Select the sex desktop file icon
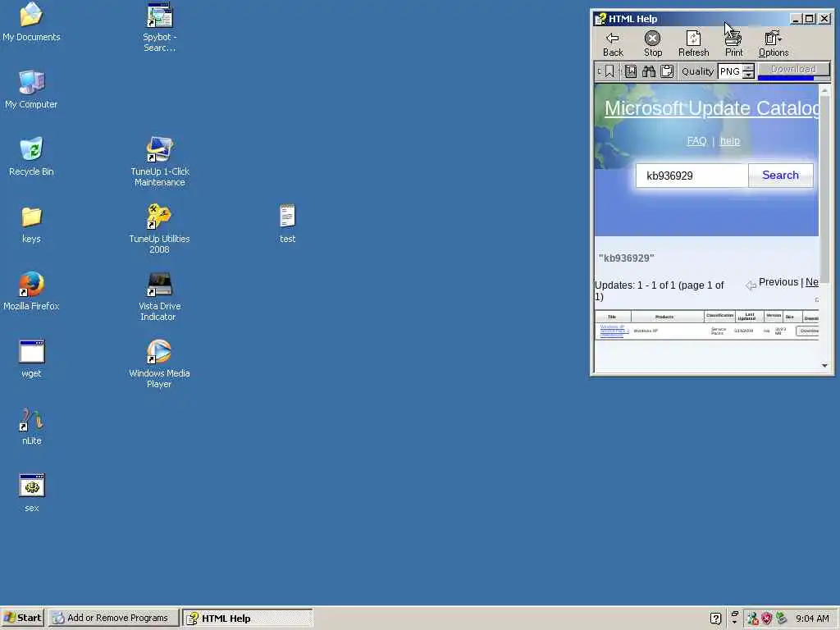 (31, 493)
